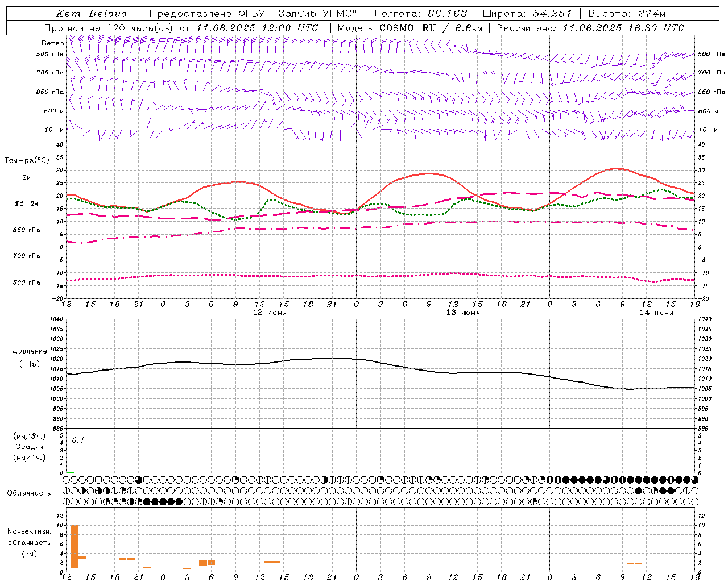This screenshot has height=582, width=728.
Task: Click the 'Конвективн.' convective cloud label
Action: click(x=29, y=531)
